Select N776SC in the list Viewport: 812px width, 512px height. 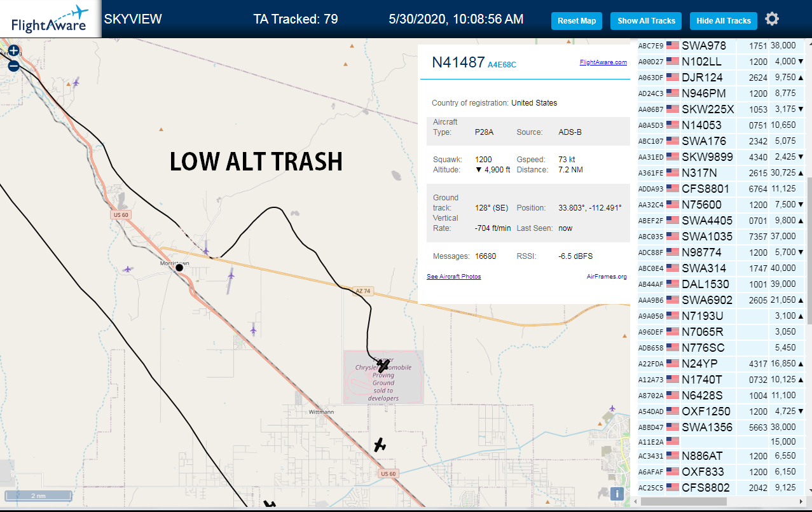721,348
